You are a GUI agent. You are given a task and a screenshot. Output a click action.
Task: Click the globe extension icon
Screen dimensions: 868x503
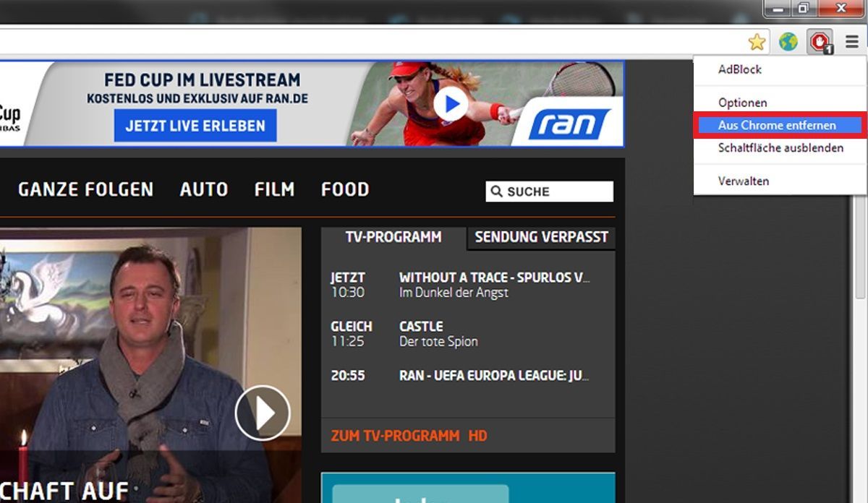click(788, 42)
